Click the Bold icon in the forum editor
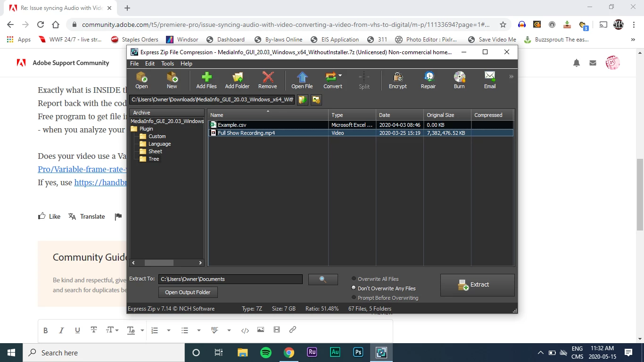This screenshot has width=644, height=362. [x=46, y=330]
